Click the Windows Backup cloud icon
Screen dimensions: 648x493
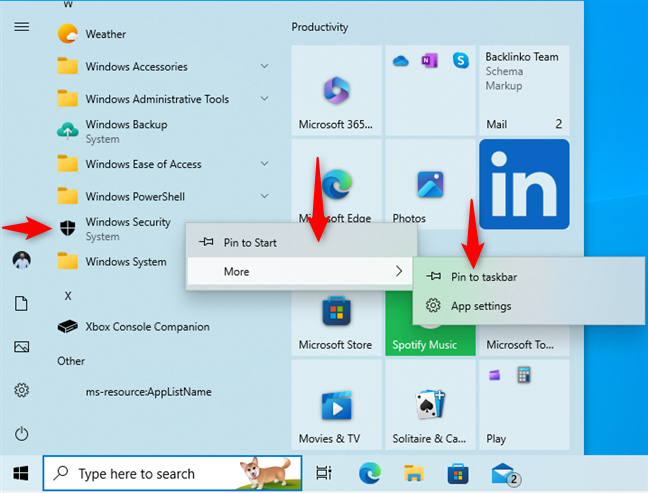[x=68, y=131]
